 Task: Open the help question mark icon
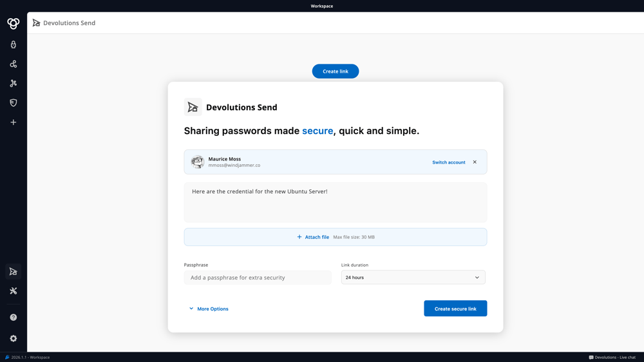pos(13,318)
